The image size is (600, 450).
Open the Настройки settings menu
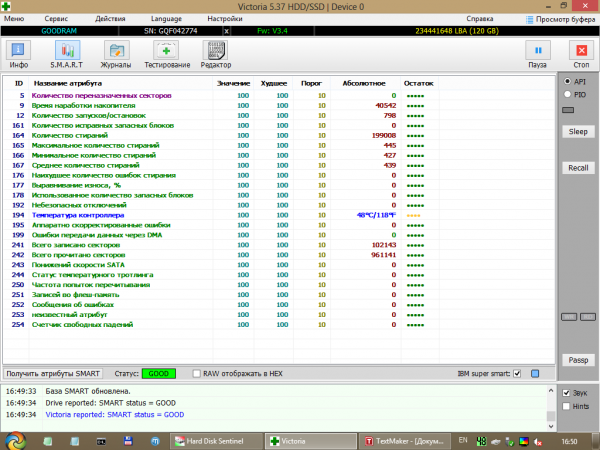(x=224, y=19)
